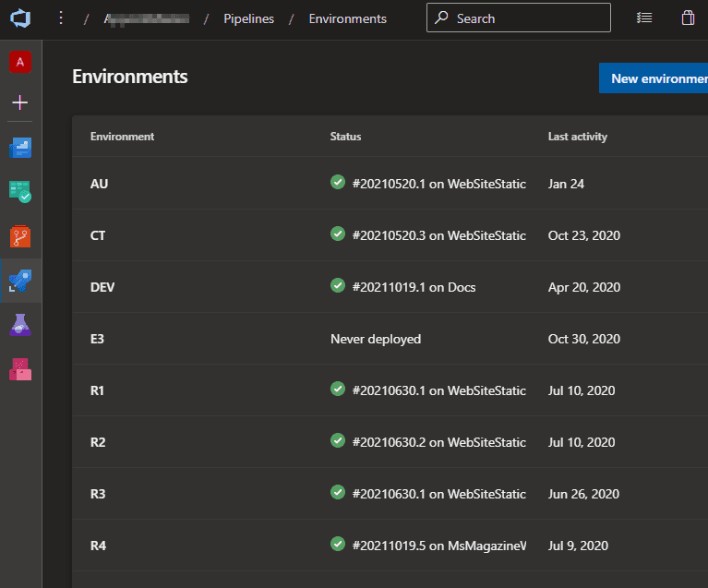The height and width of the screenshot is (588, 708).
Task: Click the marketplace shopping bag icon
Action: click(x=688, y=18)
